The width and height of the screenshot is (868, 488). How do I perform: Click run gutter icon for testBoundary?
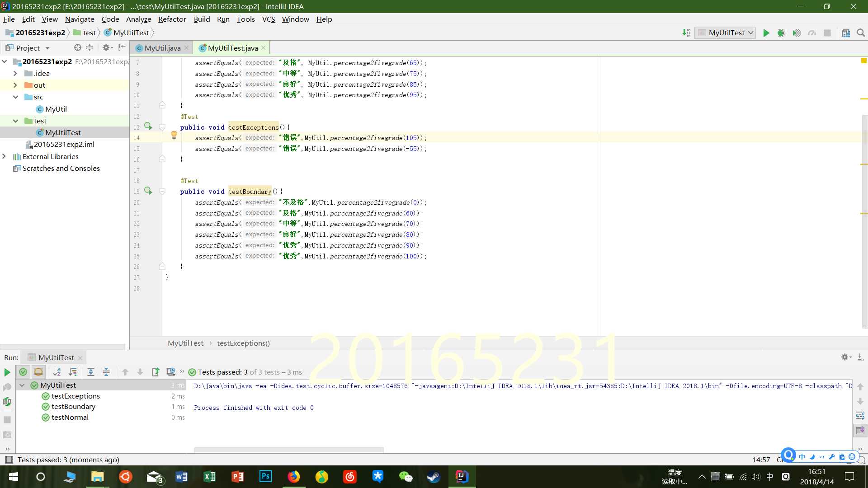tap(148, 191)
